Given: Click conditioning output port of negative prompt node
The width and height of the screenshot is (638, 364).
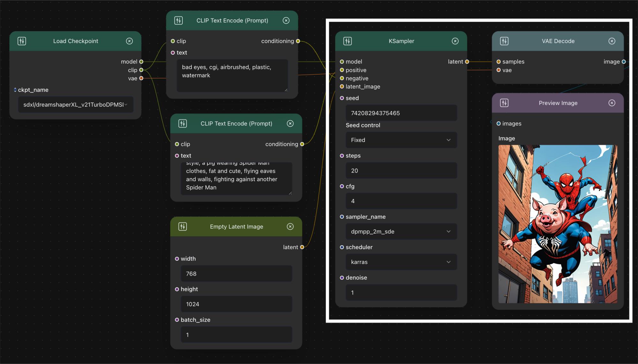Looking at the screenshot, I should [x=298, y=41].
